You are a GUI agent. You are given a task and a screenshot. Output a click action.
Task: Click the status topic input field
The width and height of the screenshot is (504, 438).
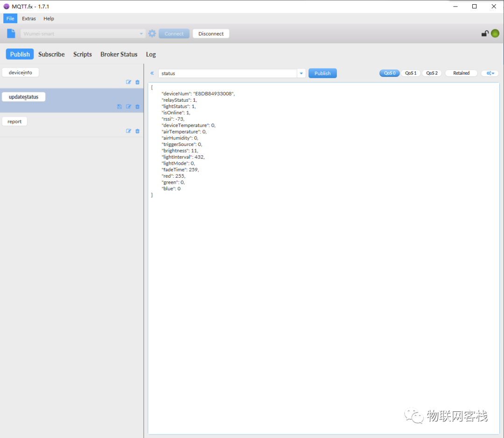pyautogui.click(x=228, y=73)
